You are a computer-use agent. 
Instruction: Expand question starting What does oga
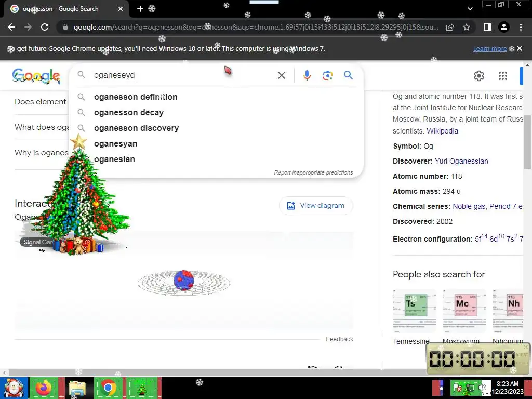[42, 127]
